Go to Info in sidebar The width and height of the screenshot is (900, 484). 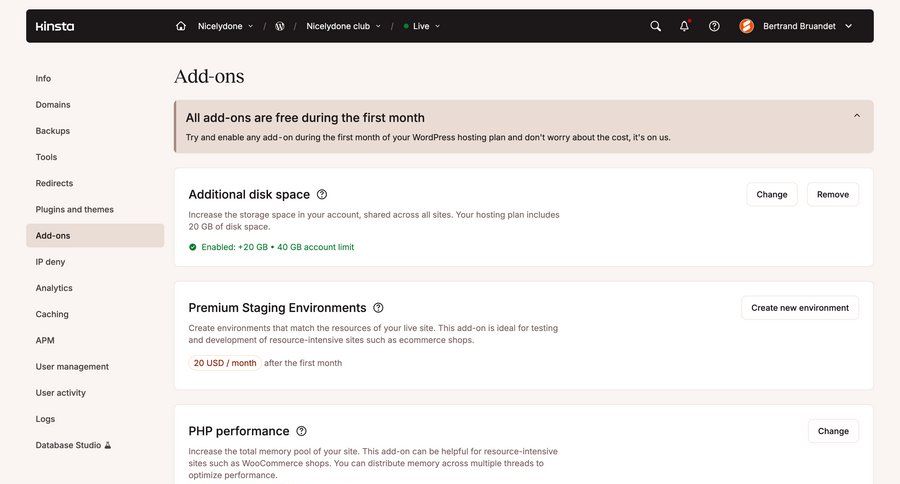[95, 79]
